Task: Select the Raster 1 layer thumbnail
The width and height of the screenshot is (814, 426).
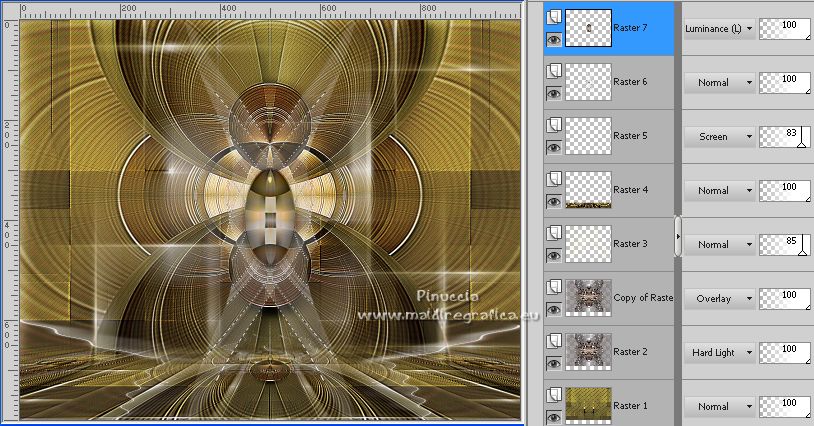Action: tap(588, 406)
